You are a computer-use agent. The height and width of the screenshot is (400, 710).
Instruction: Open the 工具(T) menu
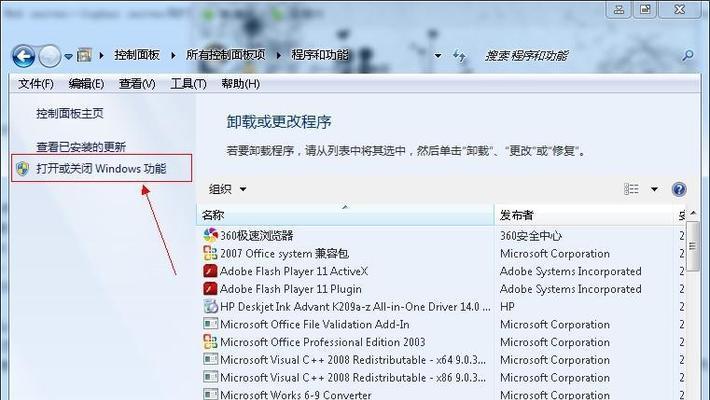coord(188,84)
